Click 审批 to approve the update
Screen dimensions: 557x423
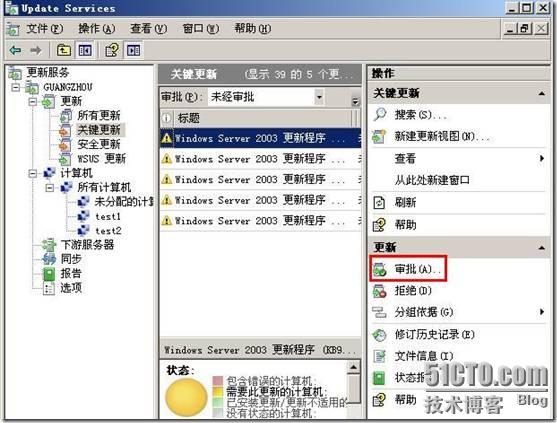click(x=417, y=269)
